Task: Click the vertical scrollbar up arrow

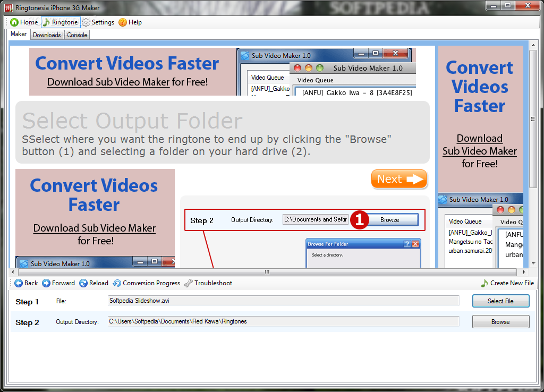Action: click(x=533, y=45)
